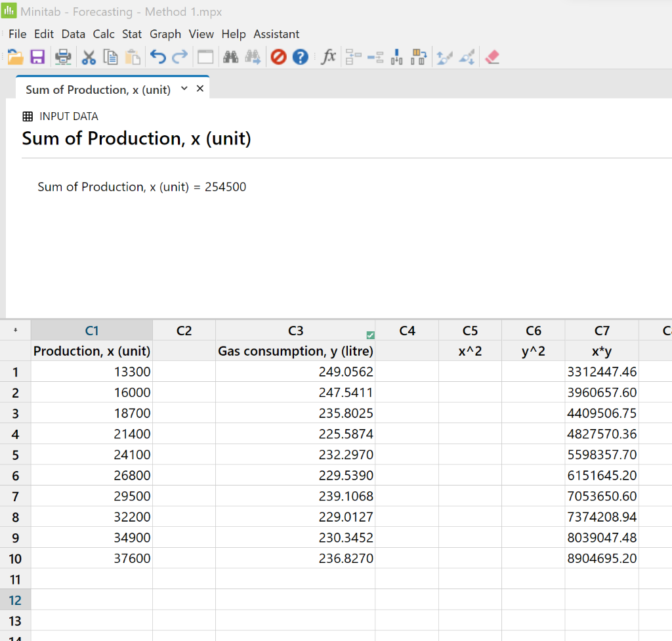The width and height of the screenshot is (672, 641).
Task: Open the Insert Function (fx) tool
Action: click(x=328, y=57)
